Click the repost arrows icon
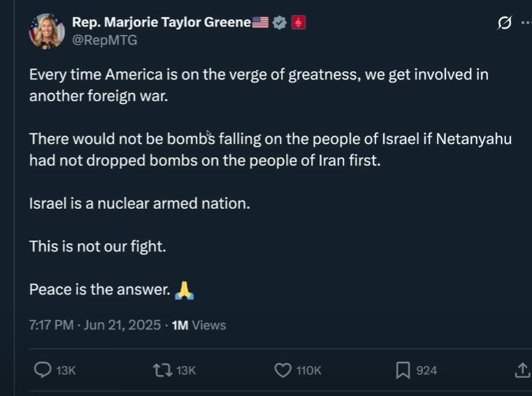This screenshot has height=396, width=532. coord(162,370)
